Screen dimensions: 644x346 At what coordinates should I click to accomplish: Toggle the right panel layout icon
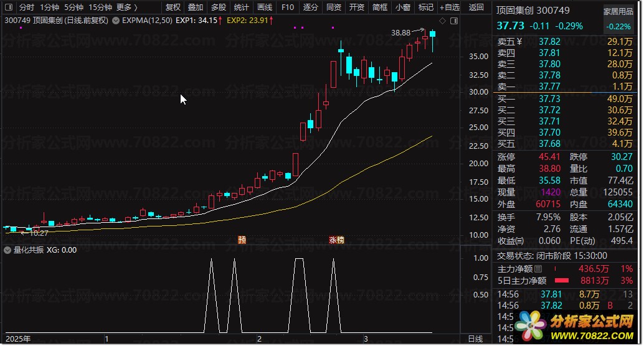454,21
